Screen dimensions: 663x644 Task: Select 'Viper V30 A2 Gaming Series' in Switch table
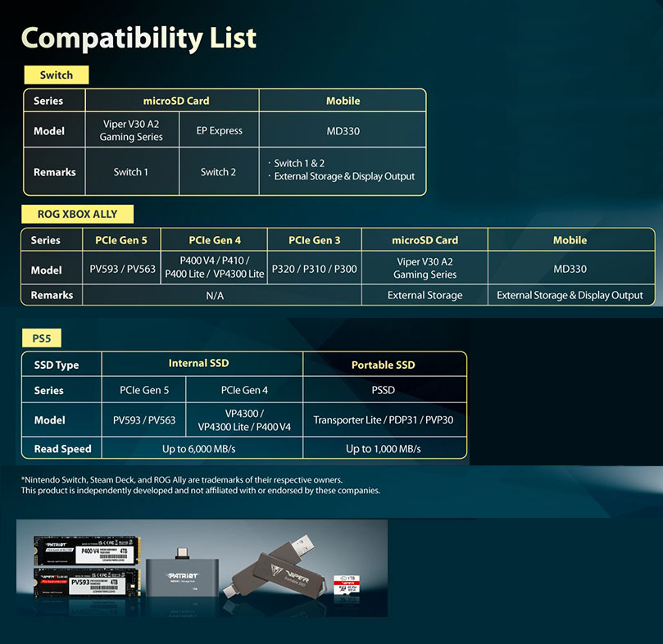coord(131,130)
